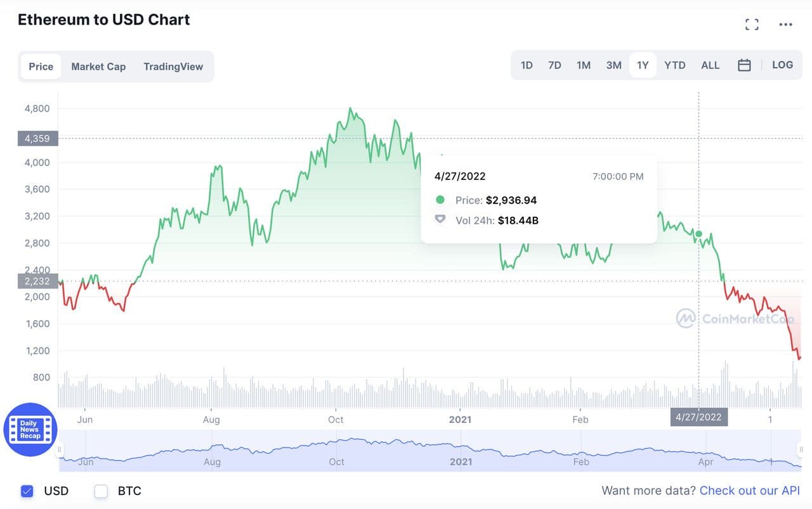Viewport: 812px width, 509px height.
Task: Uncheck the USD currency checkbox
Action: tap(27, 491)
